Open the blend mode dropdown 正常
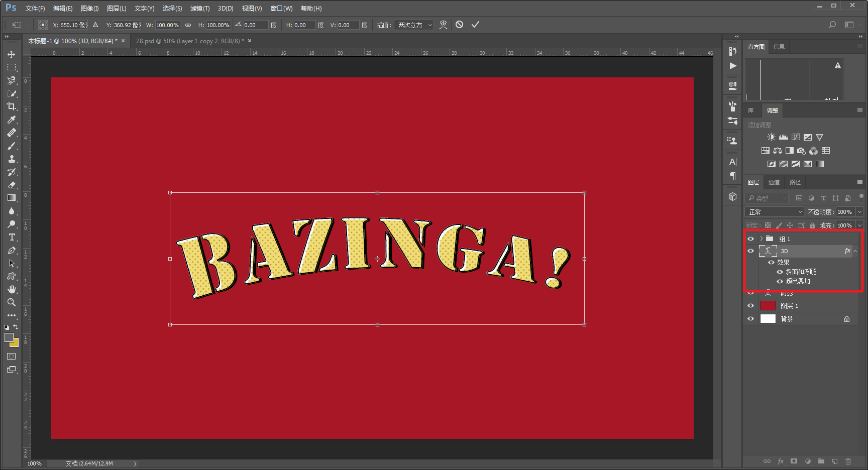 (x=774, y=212)
